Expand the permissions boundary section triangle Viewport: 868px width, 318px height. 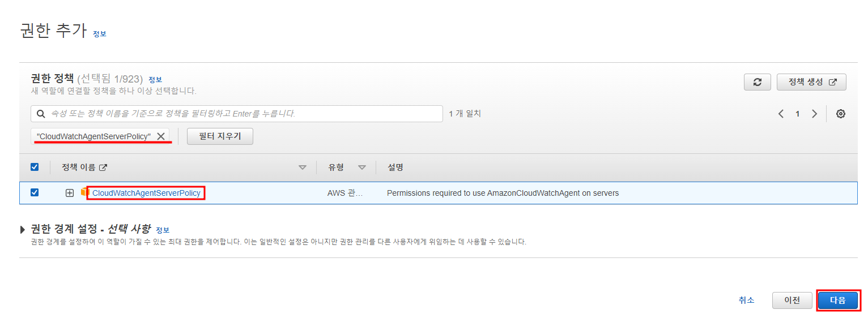pyautogui.click(x=23, y=230)
